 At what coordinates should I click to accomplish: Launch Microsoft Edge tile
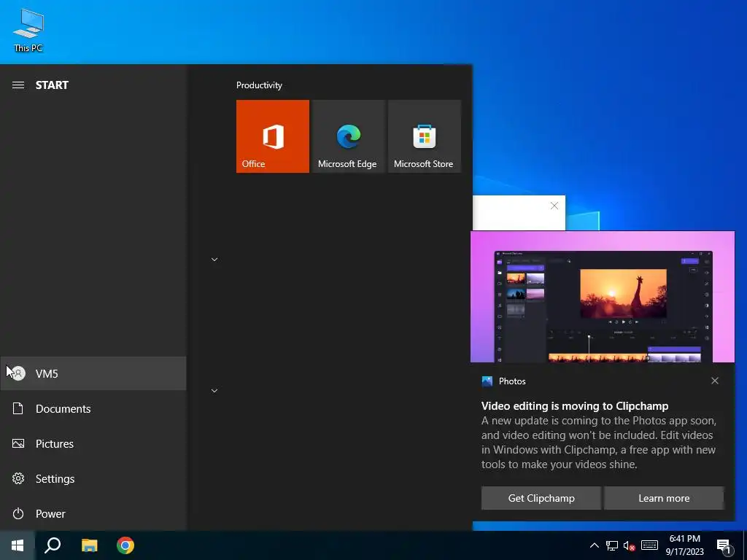[x=348, y=136]
